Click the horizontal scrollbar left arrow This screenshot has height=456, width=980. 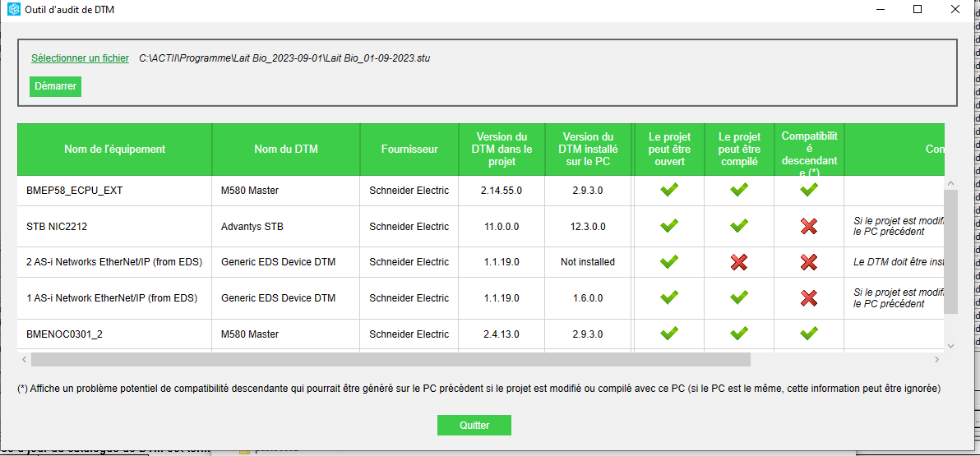(24, 360)
